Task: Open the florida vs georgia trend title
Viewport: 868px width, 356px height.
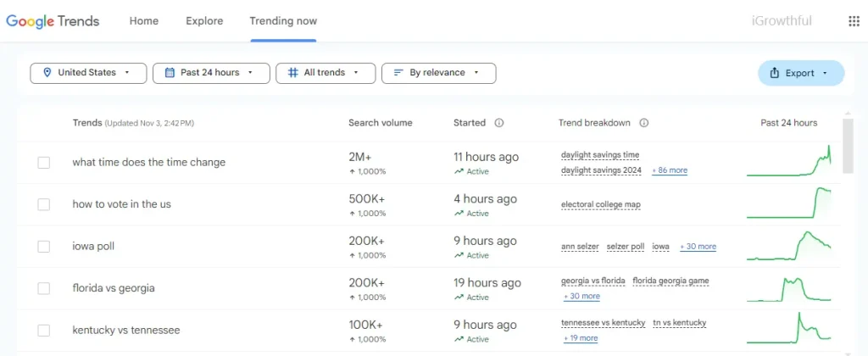Action: click(114, 288)
